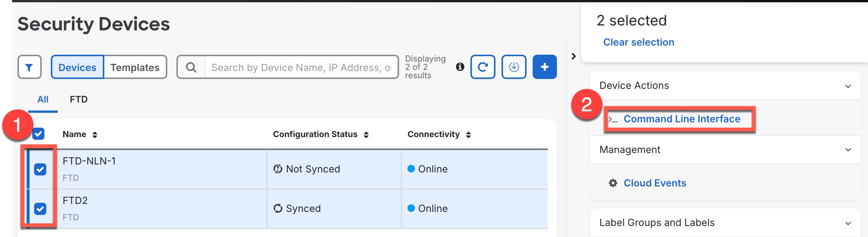
Task: Click the info icon beside results count
Action: click(x=460, y=67)
